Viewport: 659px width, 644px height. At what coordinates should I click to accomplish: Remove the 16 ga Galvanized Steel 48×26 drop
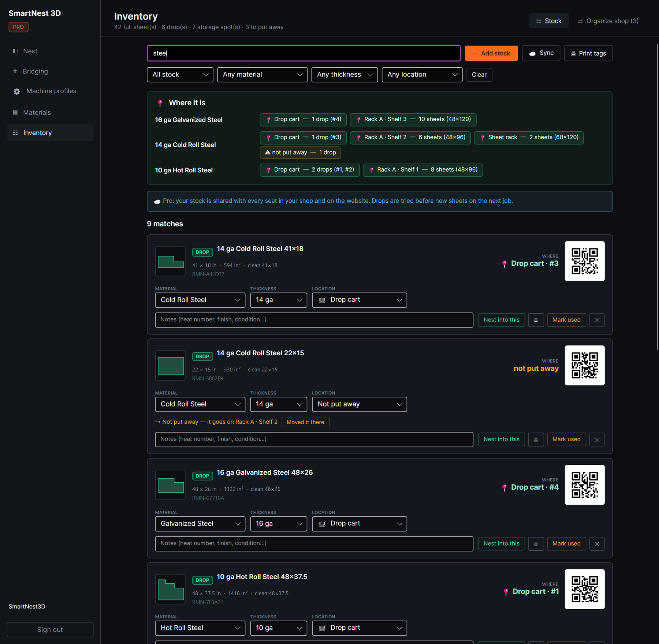coord(597,544)
